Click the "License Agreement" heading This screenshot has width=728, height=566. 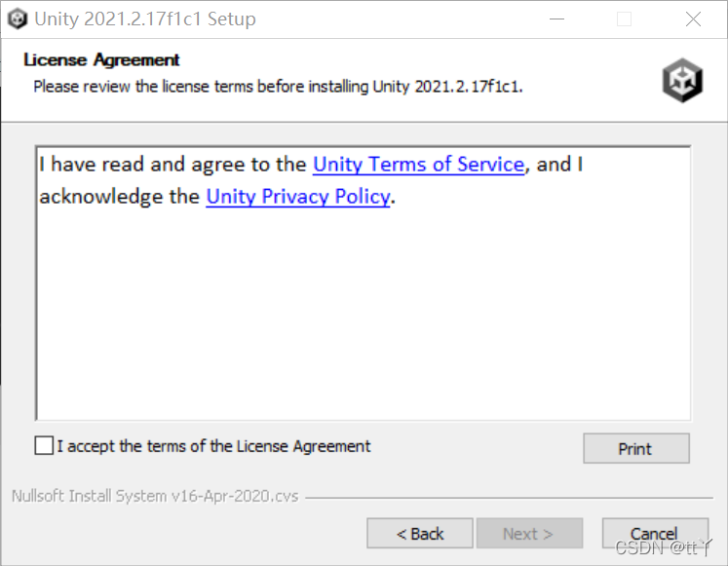[x=101, y=59]
